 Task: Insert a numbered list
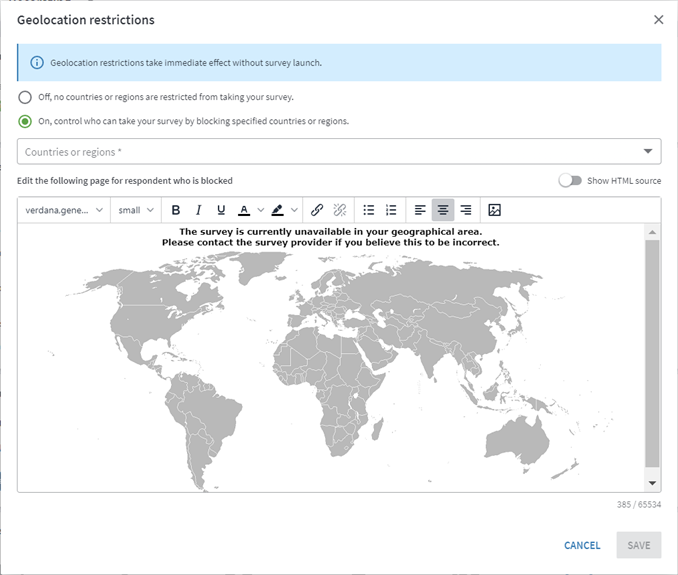tap(391, 210)
